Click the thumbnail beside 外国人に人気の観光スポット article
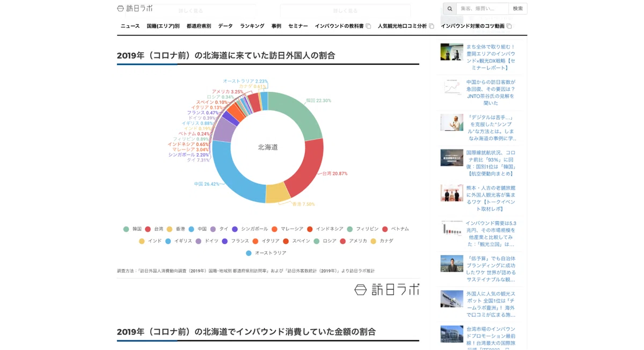 click(452, 299)
